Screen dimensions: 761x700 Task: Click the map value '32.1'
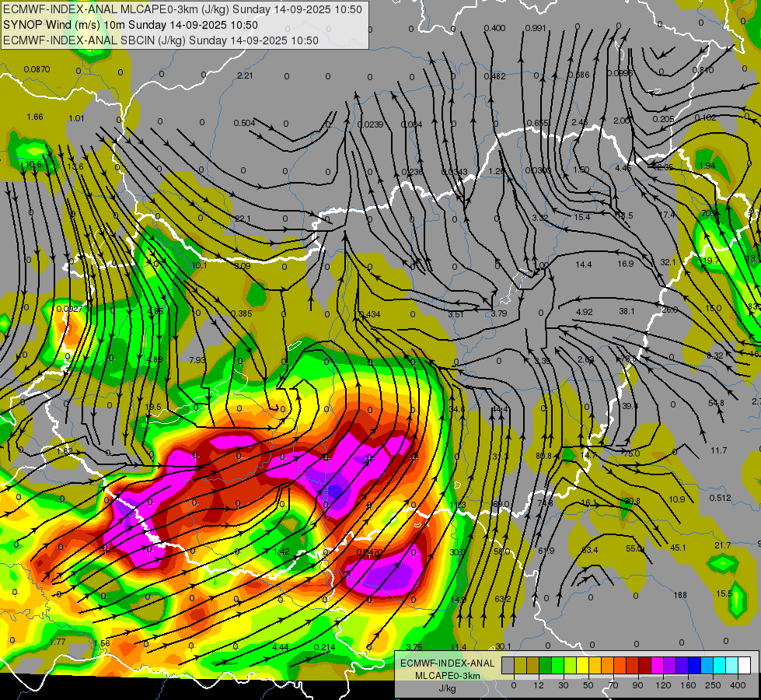(x=668, y=262)
